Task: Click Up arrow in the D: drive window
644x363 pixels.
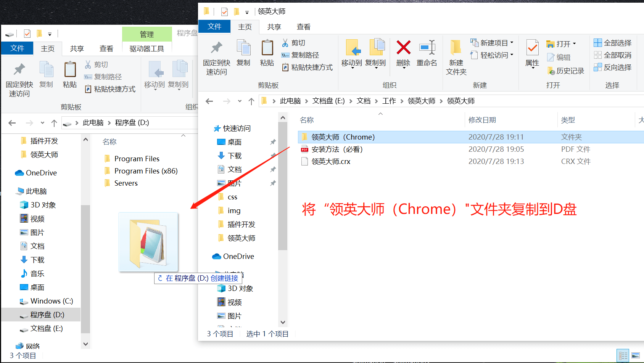Action: coord(54,123)
